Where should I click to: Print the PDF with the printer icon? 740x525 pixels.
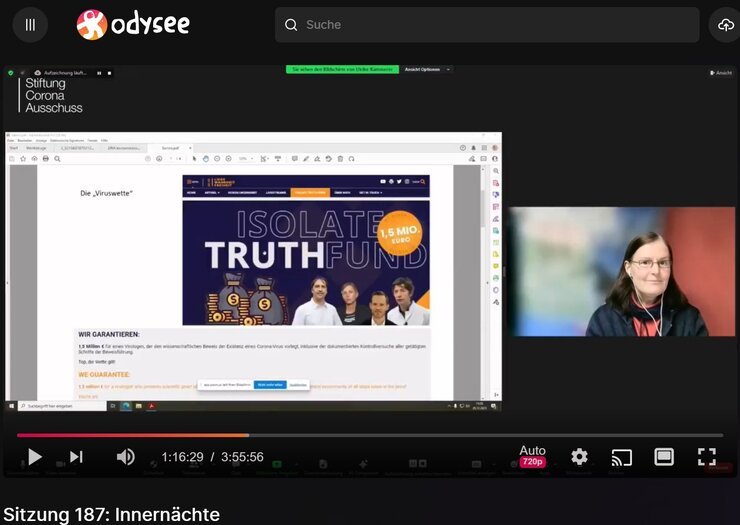coord(46,159)
